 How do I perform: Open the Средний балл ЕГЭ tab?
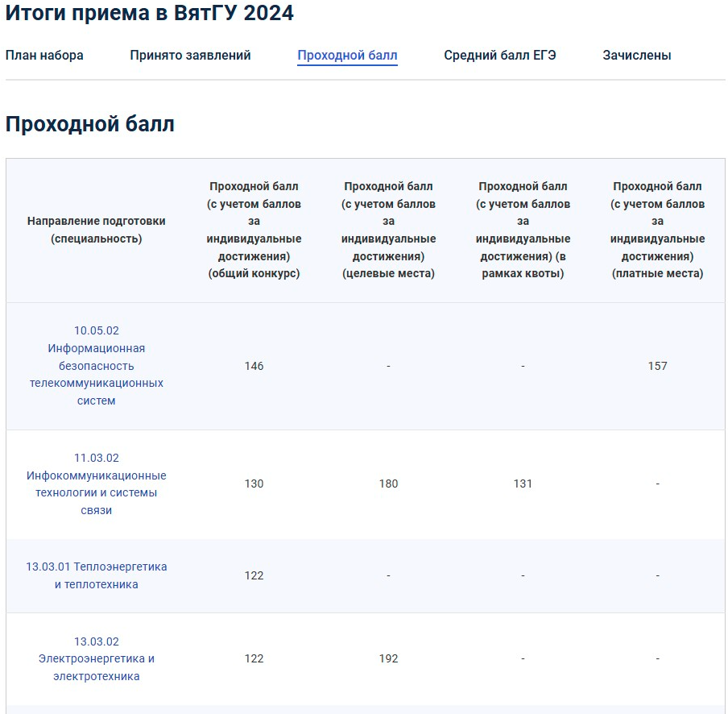click(500, 56)
